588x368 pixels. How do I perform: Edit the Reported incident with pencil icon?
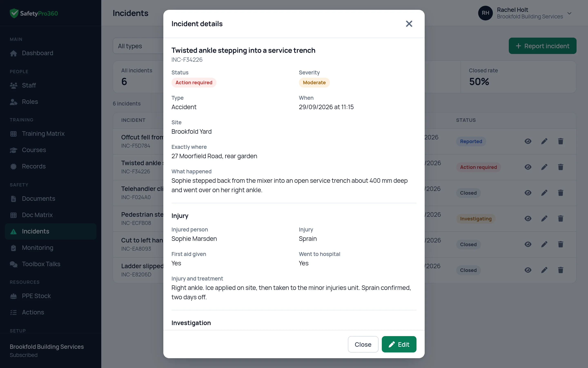pos(544,141)
